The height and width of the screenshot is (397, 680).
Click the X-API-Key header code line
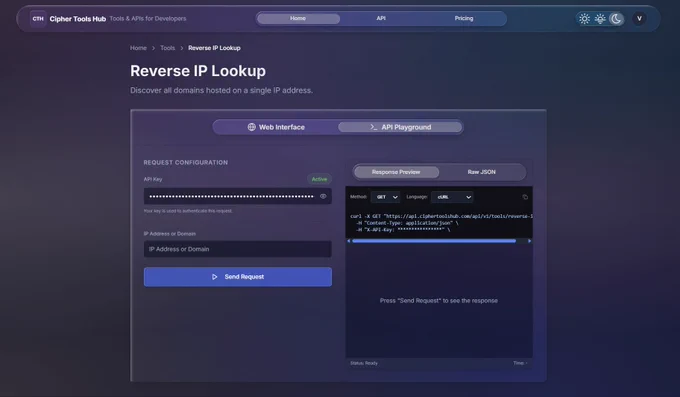pyautogui.click(x=403, y=230)
